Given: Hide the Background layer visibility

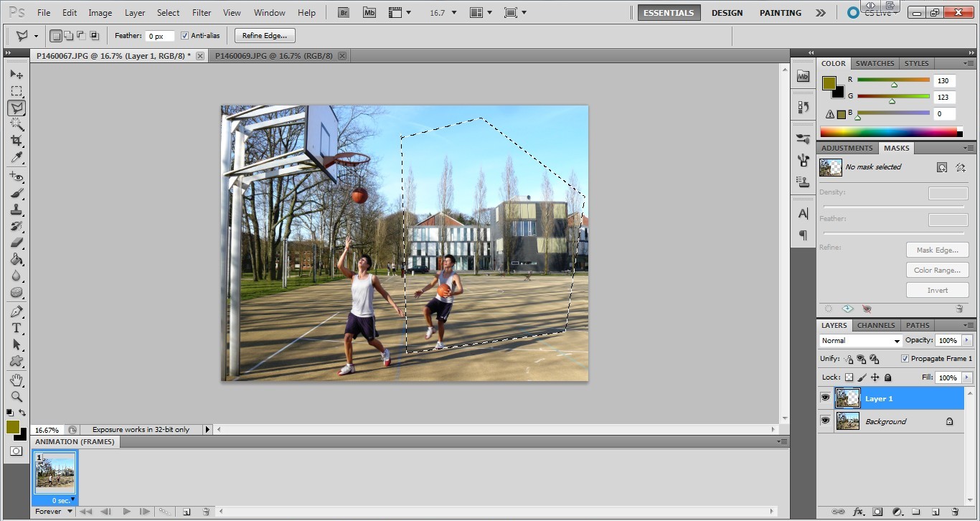Looking at the screenshot, I should [825, 421].
